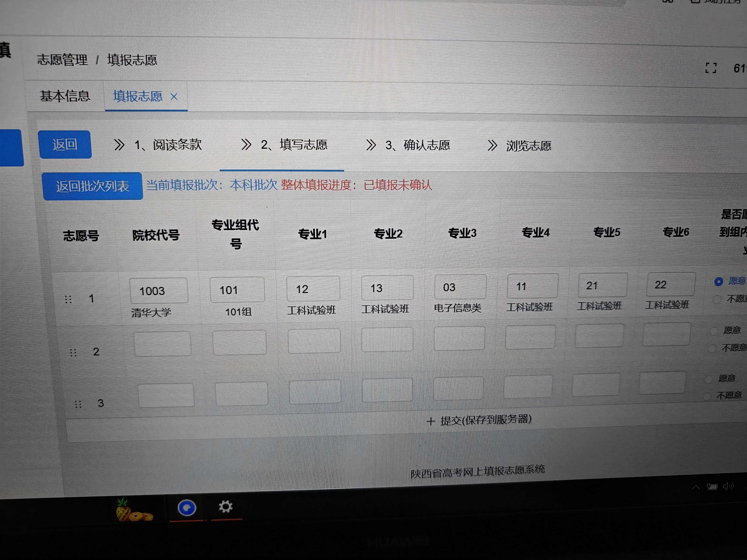The height and width of the screenshot is (560, 747).
Task: Click the 电子信息类 major label
Action: pyautogui.click(x=458, y=308)
